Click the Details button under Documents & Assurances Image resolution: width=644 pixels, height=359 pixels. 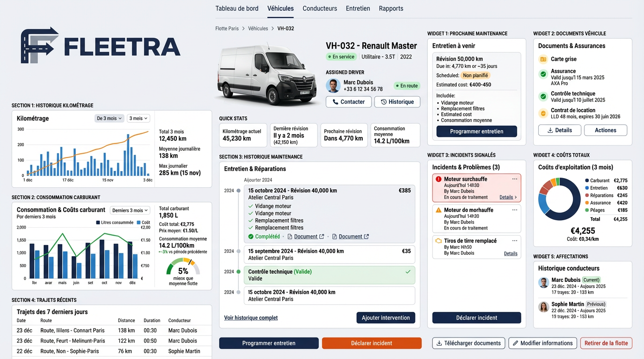[x=560, y=130]
